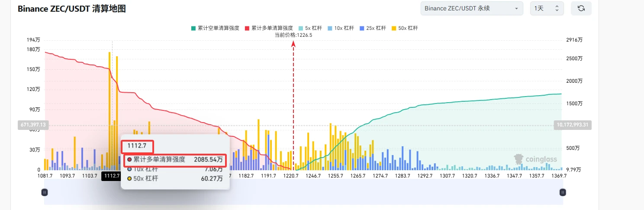Screen dimensions: 644x210
Task: Click the 1093.7 x-axis label
Action: tap(68, 176)
